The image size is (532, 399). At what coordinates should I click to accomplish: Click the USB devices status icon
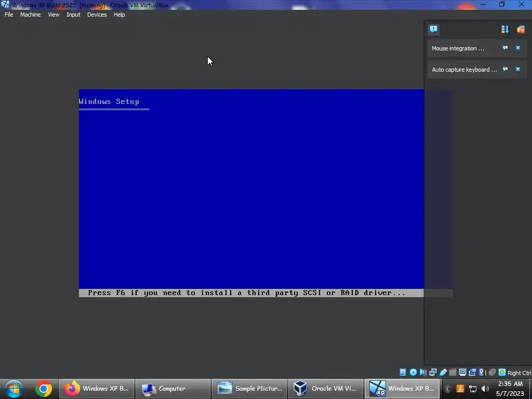point(443,372)
